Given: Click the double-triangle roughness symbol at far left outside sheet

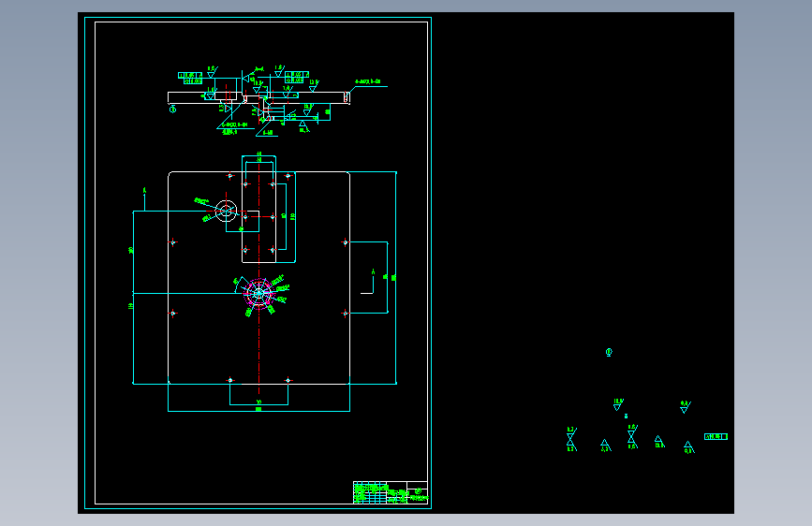Looking at the screenshot, I should 571,440.
